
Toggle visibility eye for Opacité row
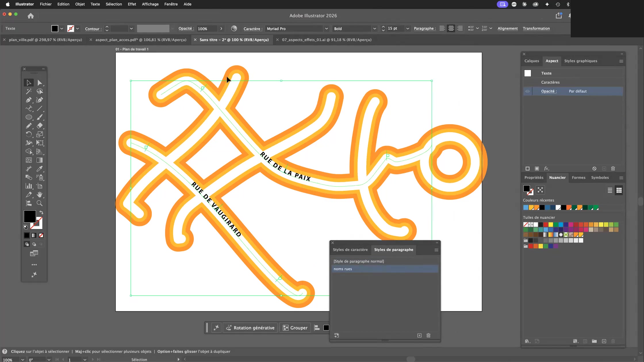tap(528, 91)
